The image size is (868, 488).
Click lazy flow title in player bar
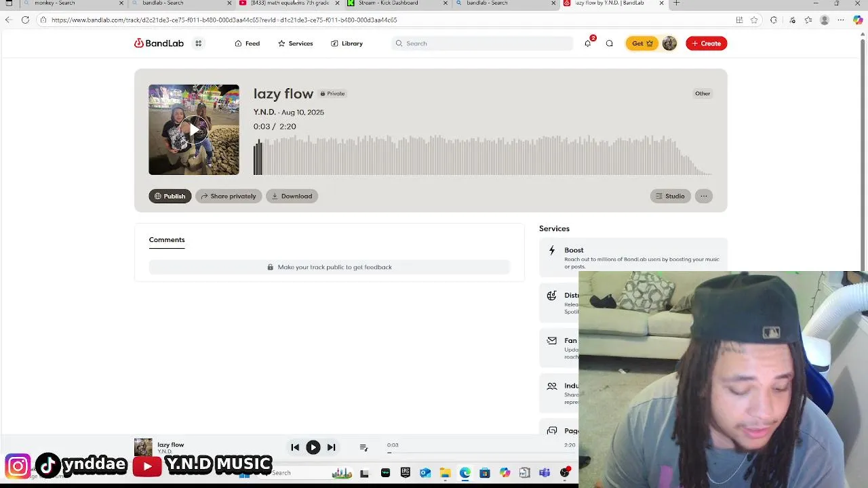click(x=171, y=445)
